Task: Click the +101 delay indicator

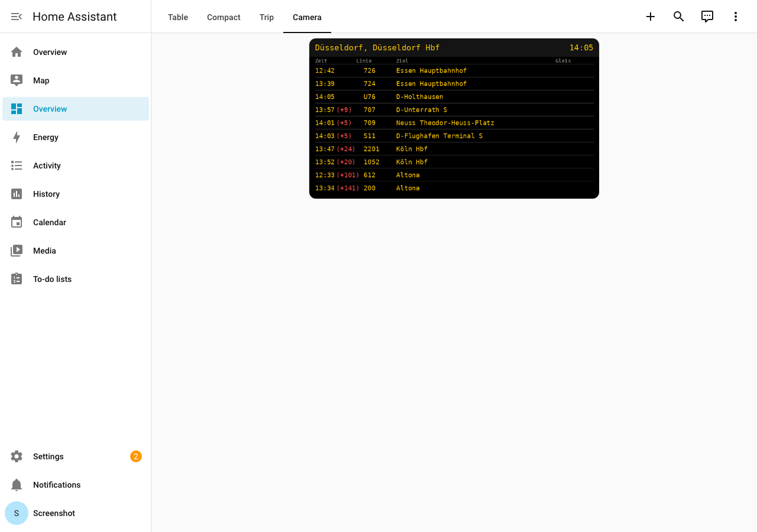Action: pyautogui.click(x=348, y=175)
